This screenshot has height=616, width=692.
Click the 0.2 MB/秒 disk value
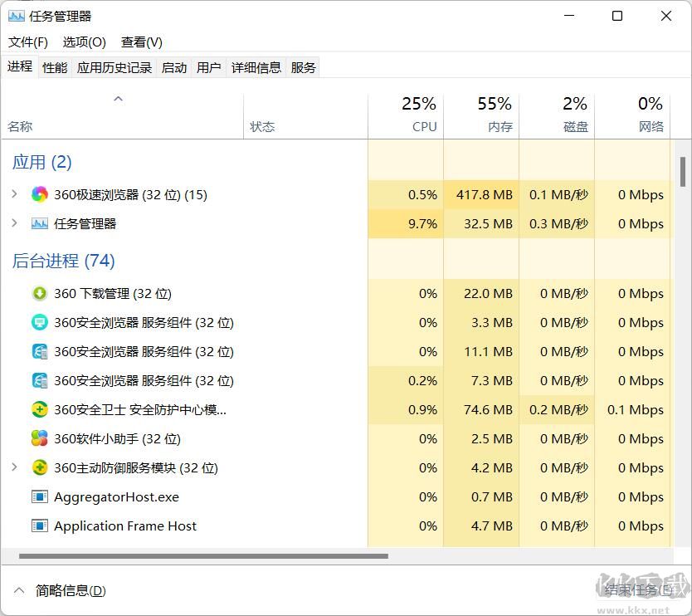[x=558, y=410]
